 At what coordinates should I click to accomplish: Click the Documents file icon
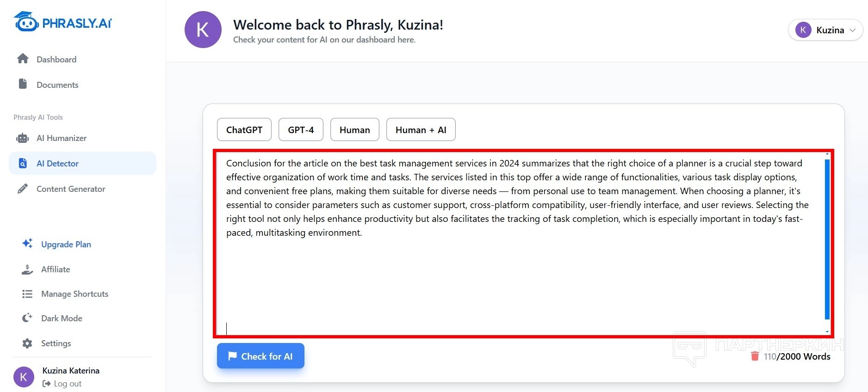pos(23,84)
